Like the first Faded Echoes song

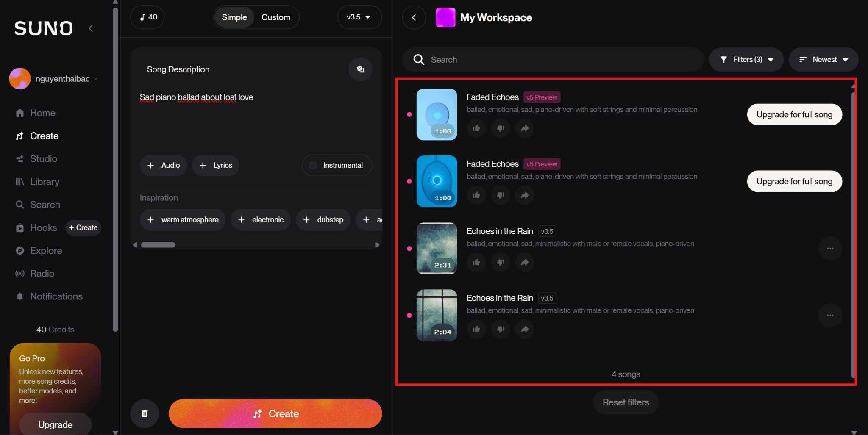pyautogui.click(x=476, y=128)
